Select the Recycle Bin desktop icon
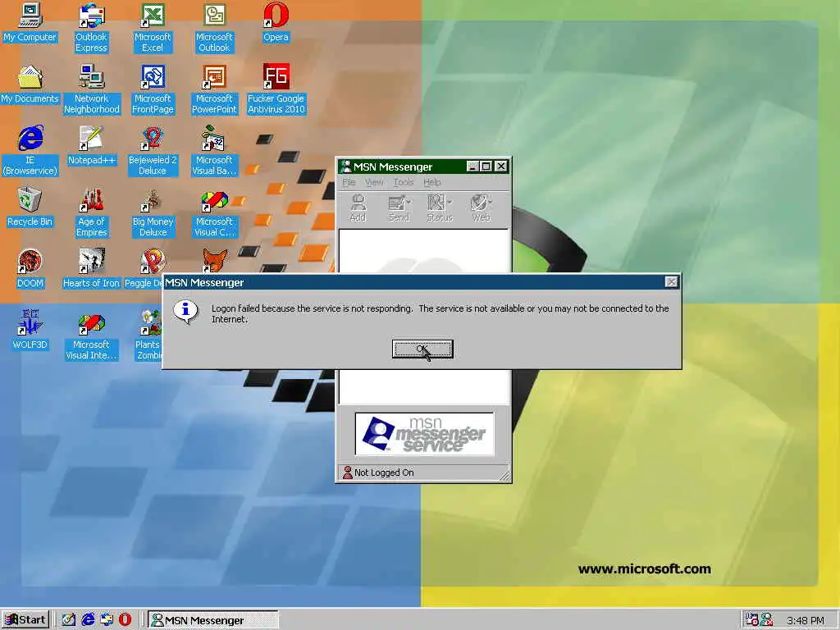 [x=30, y=208]
